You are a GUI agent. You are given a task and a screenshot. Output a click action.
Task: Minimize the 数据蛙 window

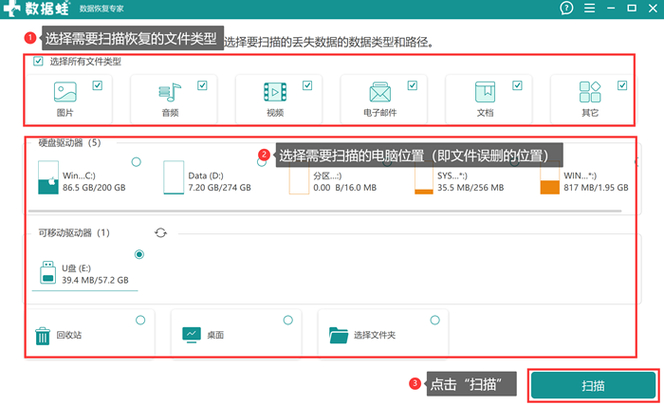pyautogui.click(x=611, y=8)
